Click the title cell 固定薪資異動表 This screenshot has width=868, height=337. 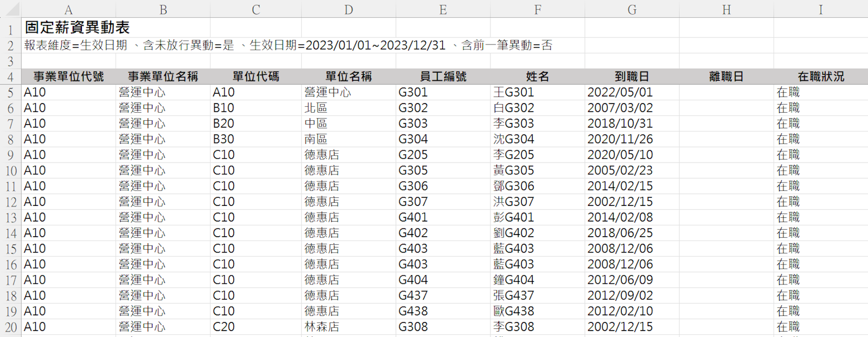[77, 28]
